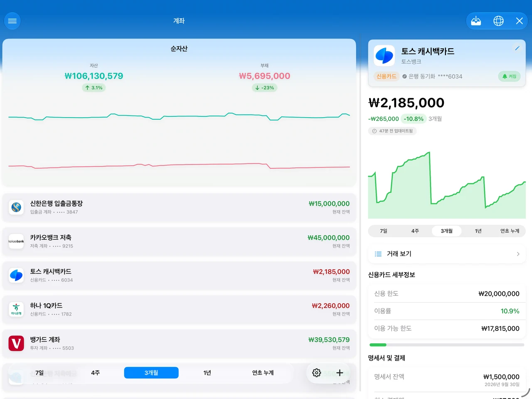The height and width of the screenshot is (399, 532).
Task: Toggle the 켜짐 notification bell
Action: [x=509, y=76]
